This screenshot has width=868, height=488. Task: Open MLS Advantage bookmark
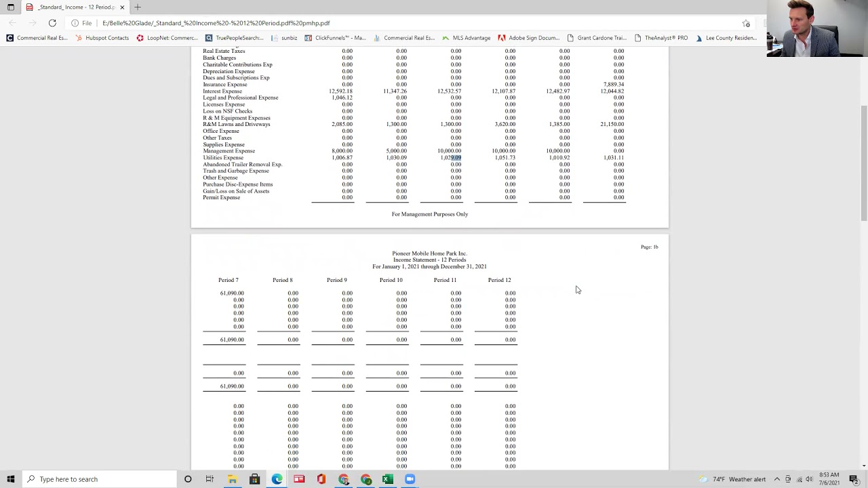(466, 38)
